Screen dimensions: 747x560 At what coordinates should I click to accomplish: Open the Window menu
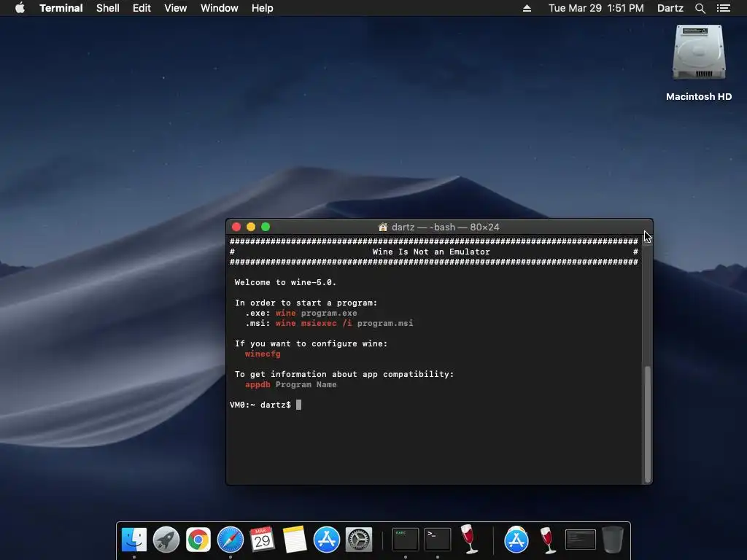(x=219, y=8)
